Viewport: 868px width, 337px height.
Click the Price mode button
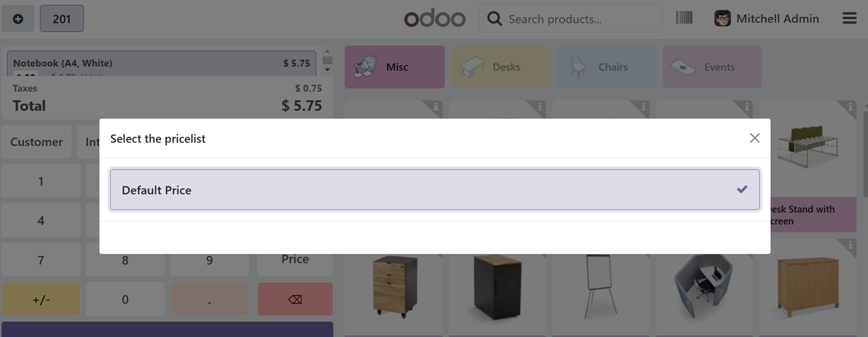pyautogui.click(x=295, y=259)
